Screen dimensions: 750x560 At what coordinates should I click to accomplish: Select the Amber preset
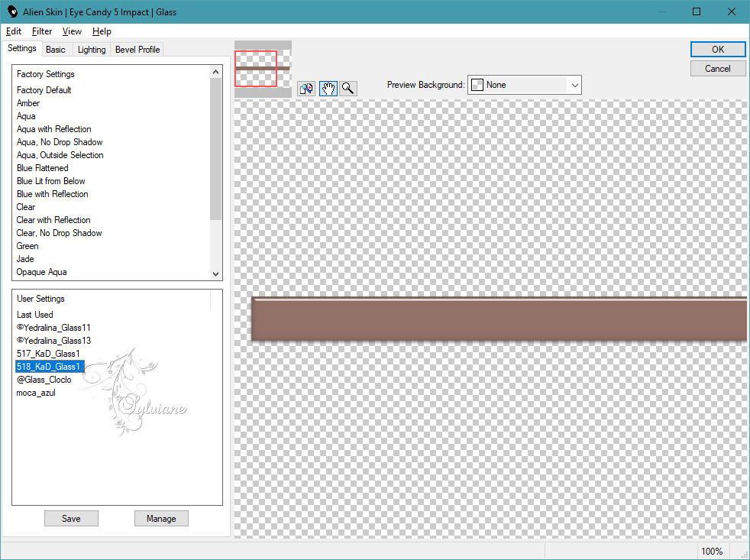click(x=28, y=103)
